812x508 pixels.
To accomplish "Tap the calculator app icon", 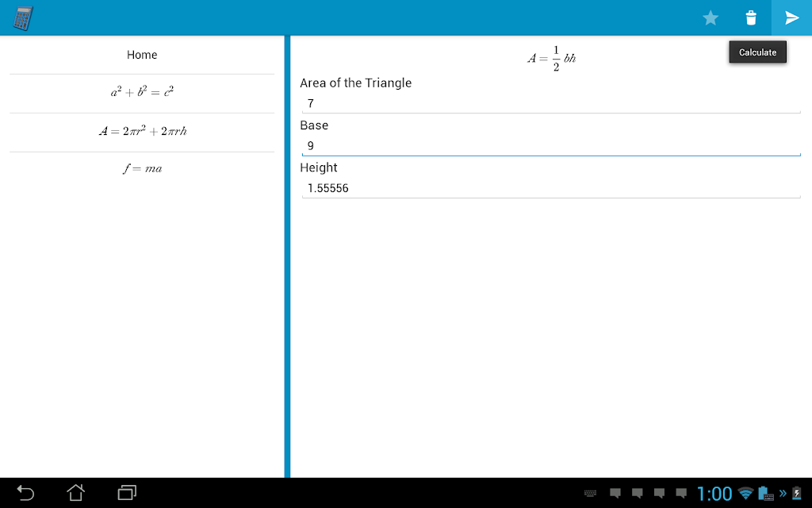I will [23, 18].
